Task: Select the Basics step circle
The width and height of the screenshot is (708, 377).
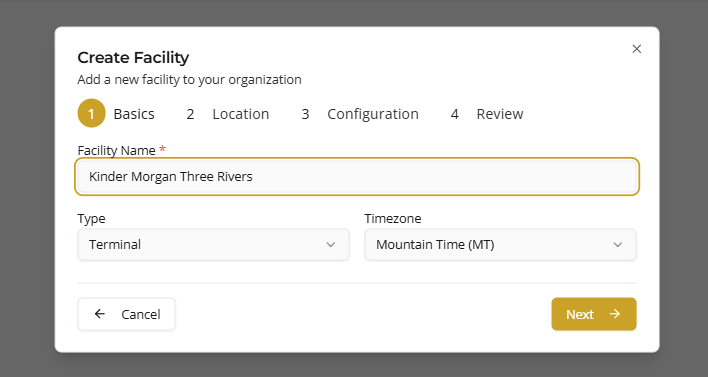Action: (92, 113)
